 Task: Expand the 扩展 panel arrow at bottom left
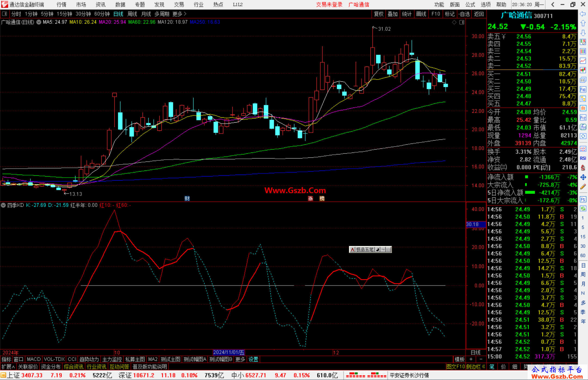click(8, 367)
